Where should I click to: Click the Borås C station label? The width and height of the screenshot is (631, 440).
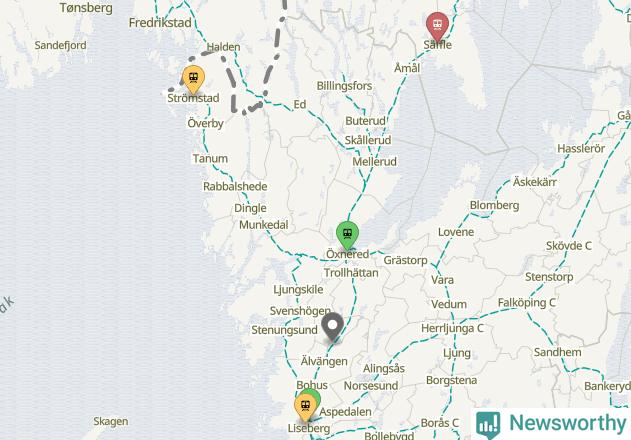click(x=439, y=423)
